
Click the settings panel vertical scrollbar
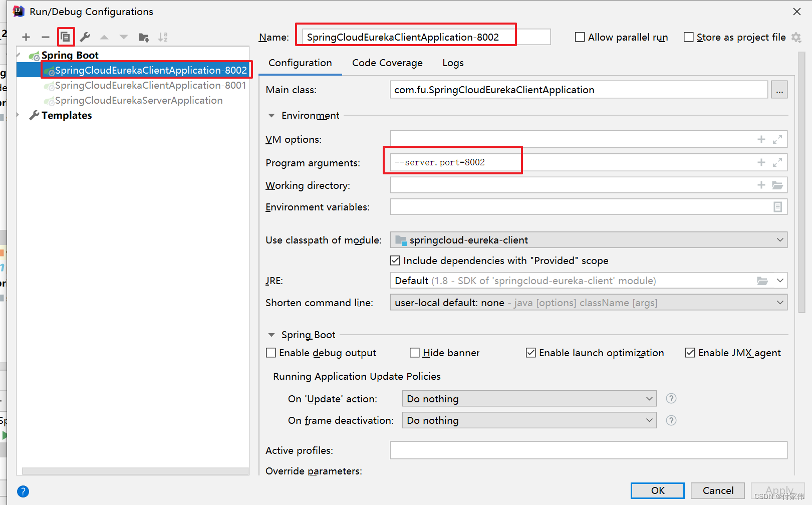pos(801,183)
